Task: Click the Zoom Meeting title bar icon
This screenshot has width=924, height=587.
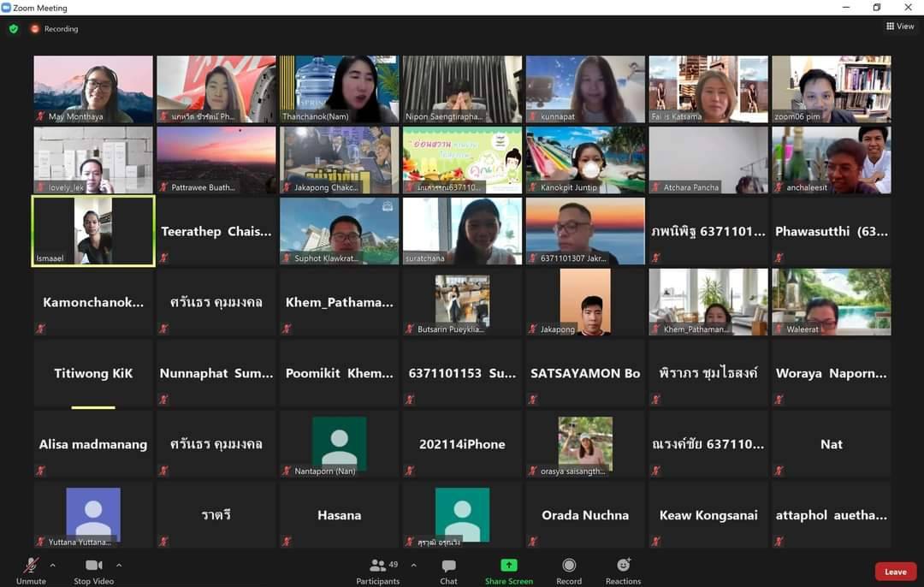Action: click(x=7, y=8)
